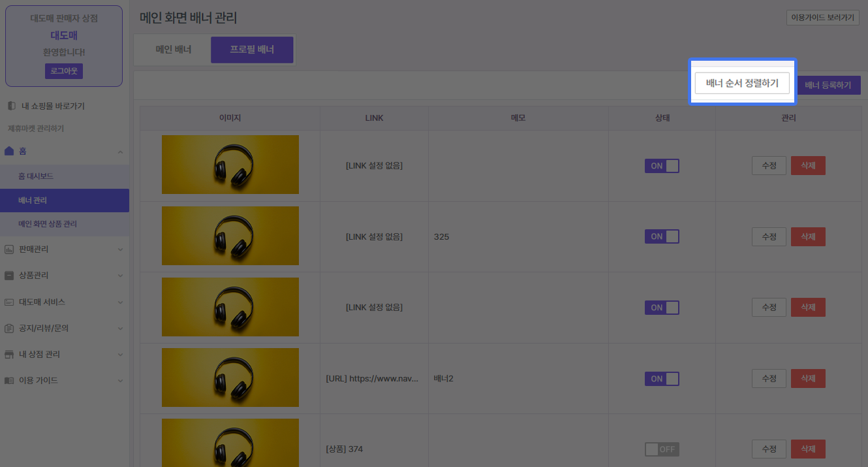This screenshot has height=467, width=868.
Task: Click the sales management chart icon
Action: point(9,250)
